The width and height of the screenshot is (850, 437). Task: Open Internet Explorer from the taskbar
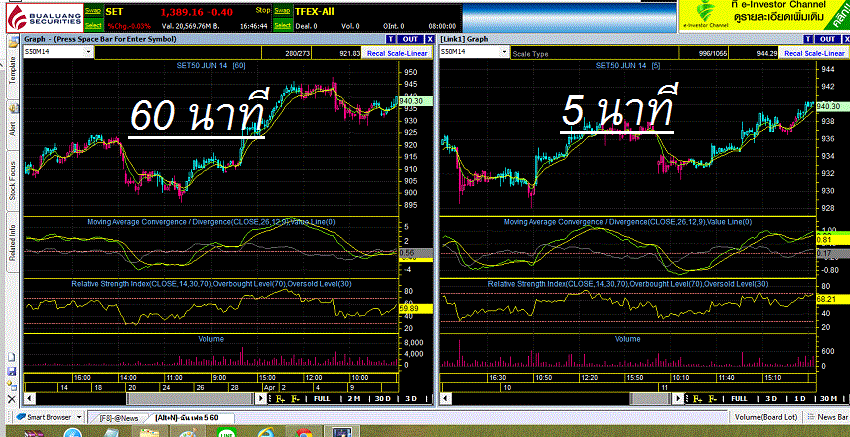266,432
